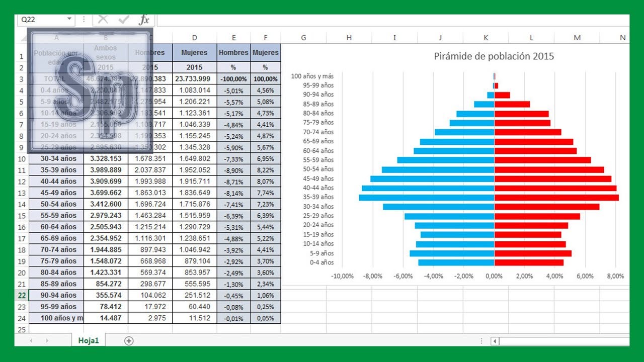This screenshot has height=362, width=644.
Task: Select the 60-64 años label cell
Action: point(56,227)
